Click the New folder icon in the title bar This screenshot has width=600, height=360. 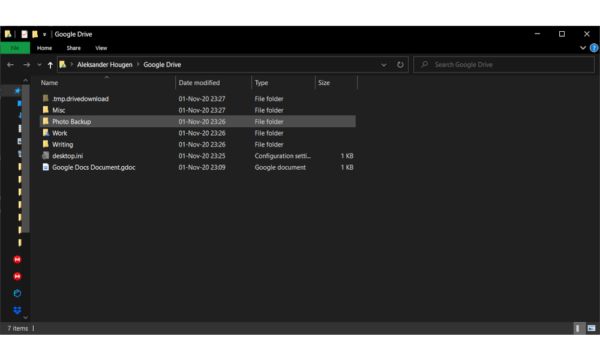pos(35,34)
